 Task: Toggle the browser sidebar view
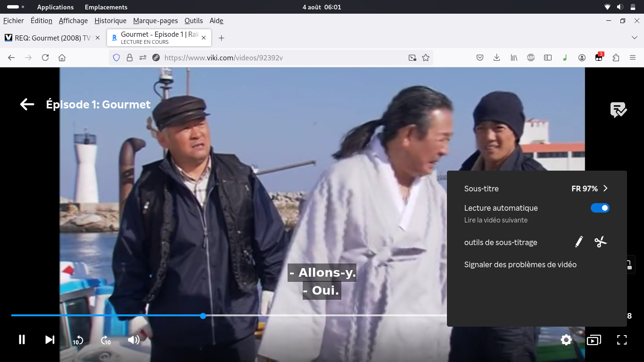tap(548, 58)
